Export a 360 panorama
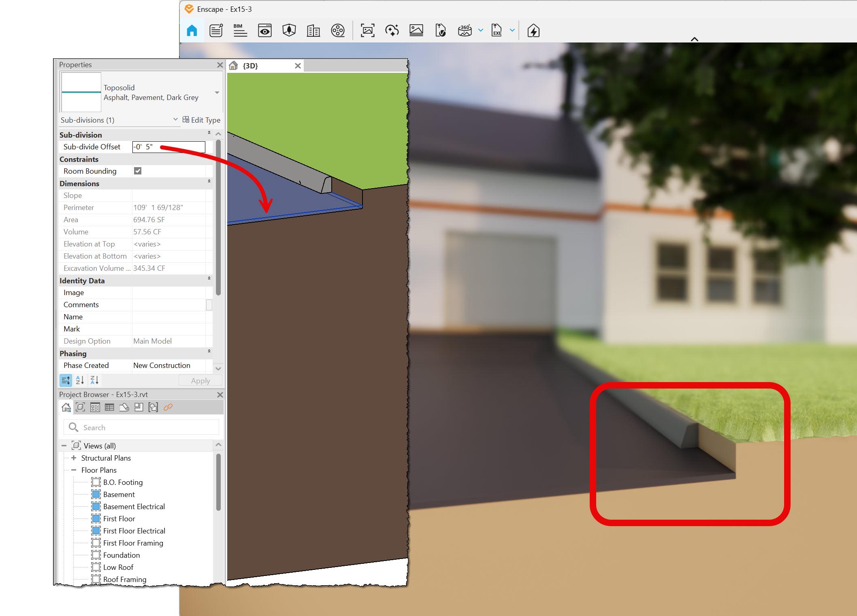This screenshot has width=857, height=616. pyautogui.click(x=465, y=30)
